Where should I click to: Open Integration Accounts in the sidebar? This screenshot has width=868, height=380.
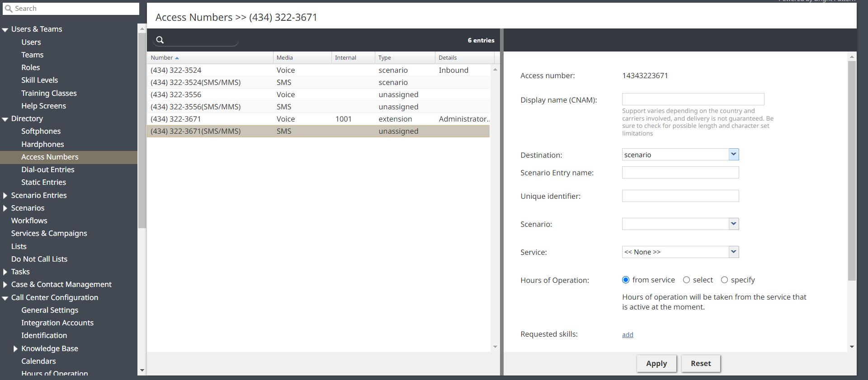coord(57,323)
